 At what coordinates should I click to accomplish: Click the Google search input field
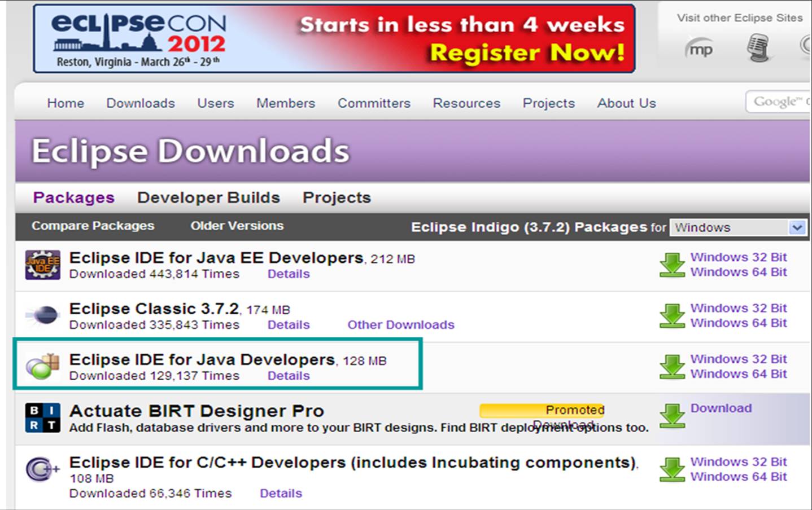point(778,102)
